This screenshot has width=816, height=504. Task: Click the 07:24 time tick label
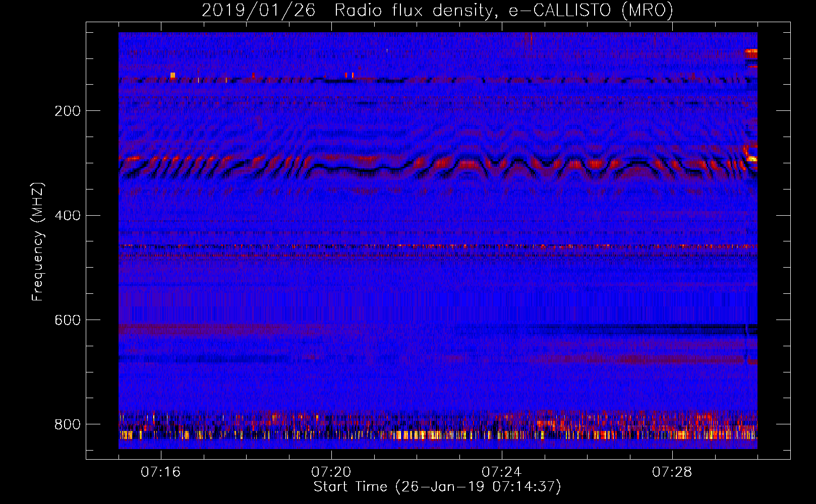click(502, 472)
